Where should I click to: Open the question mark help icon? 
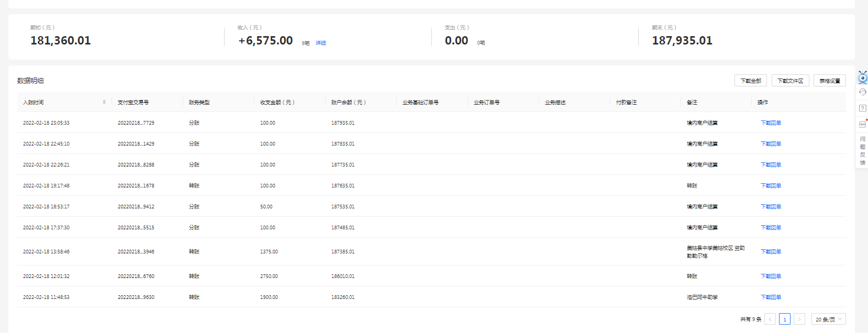click(862, 108)
